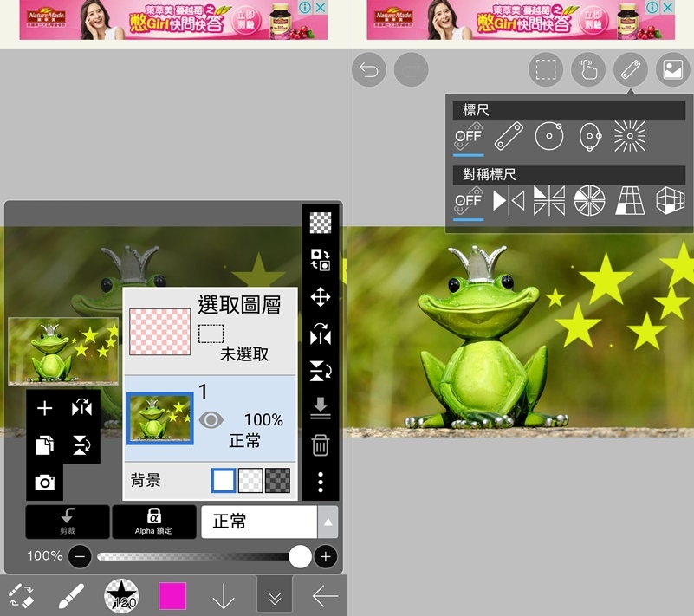
Task: Click the magenta color swatch
Action: pos(172,596)
